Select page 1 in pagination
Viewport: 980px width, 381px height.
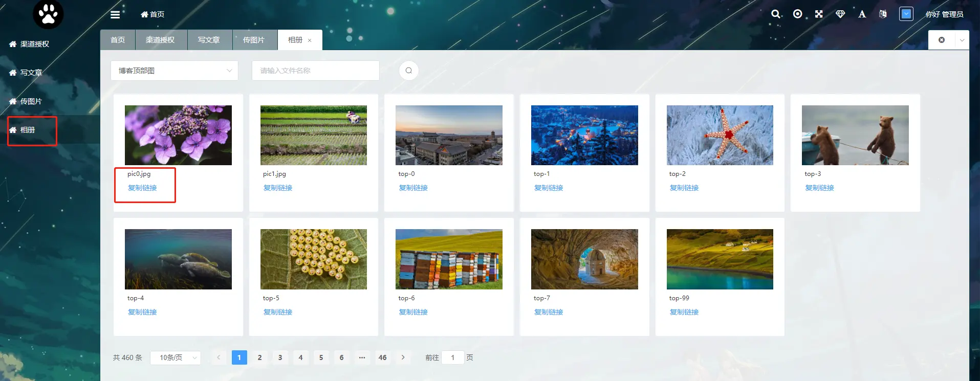tap(239, 357)
